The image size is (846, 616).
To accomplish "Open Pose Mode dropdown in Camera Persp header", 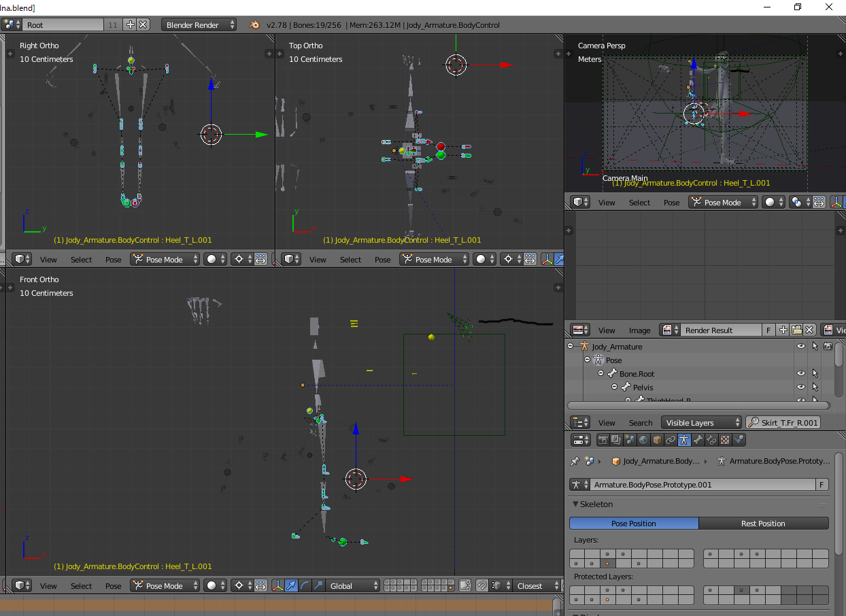I will click(724, 203).
